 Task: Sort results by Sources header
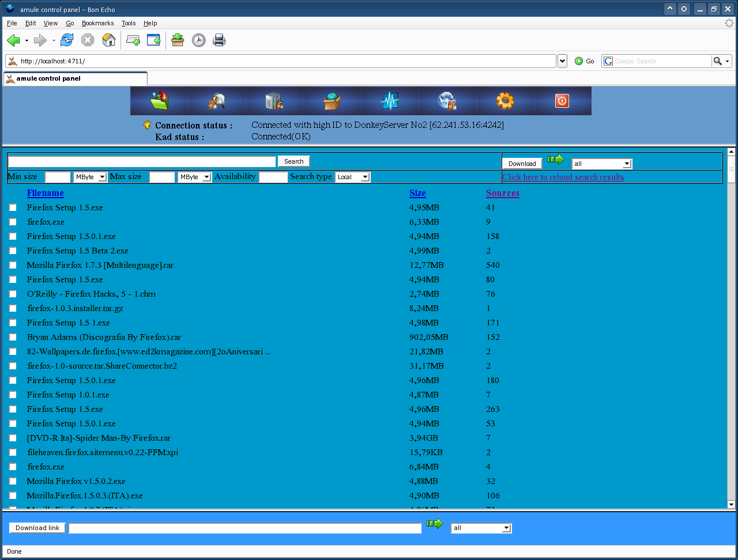click(503, 193)
